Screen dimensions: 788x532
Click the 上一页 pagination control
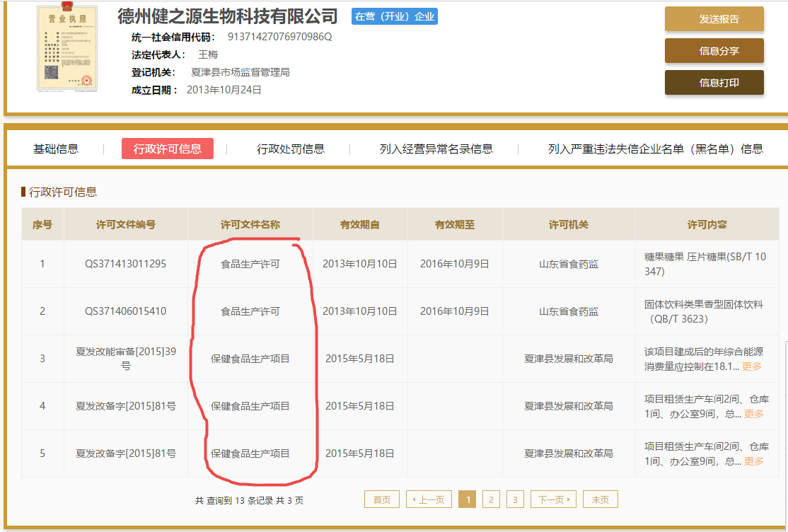point(428,499)
